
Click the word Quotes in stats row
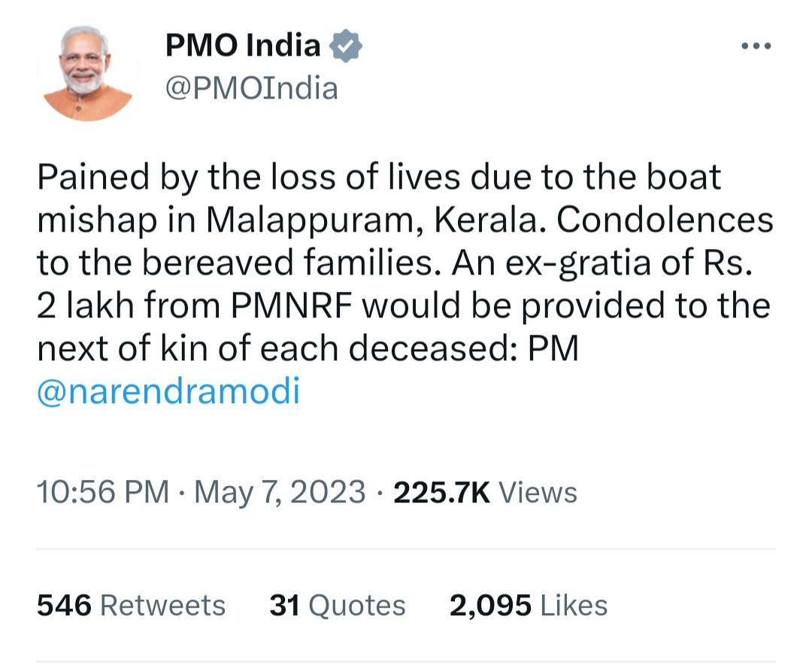(x=357, y=605)
